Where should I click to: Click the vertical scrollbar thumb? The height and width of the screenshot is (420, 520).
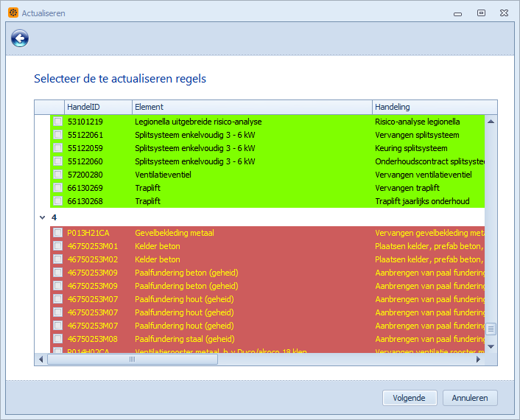coord(491,329)
